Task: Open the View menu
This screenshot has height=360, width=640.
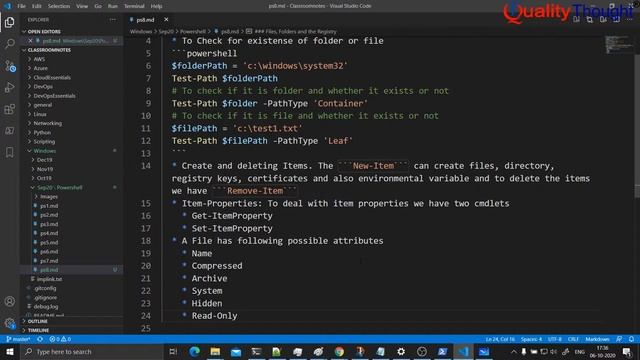Action: [x=82, y=6]
